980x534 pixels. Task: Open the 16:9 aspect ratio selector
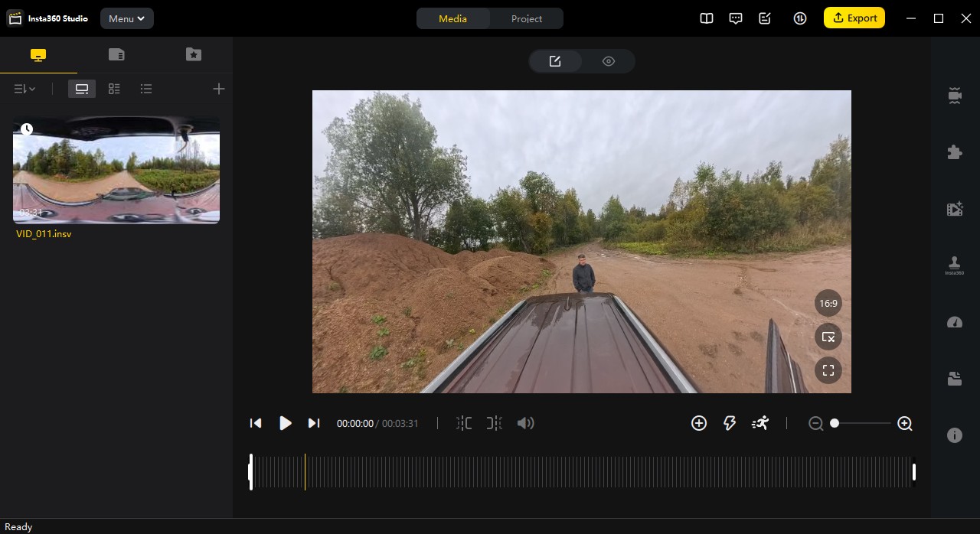coord(828,303)
